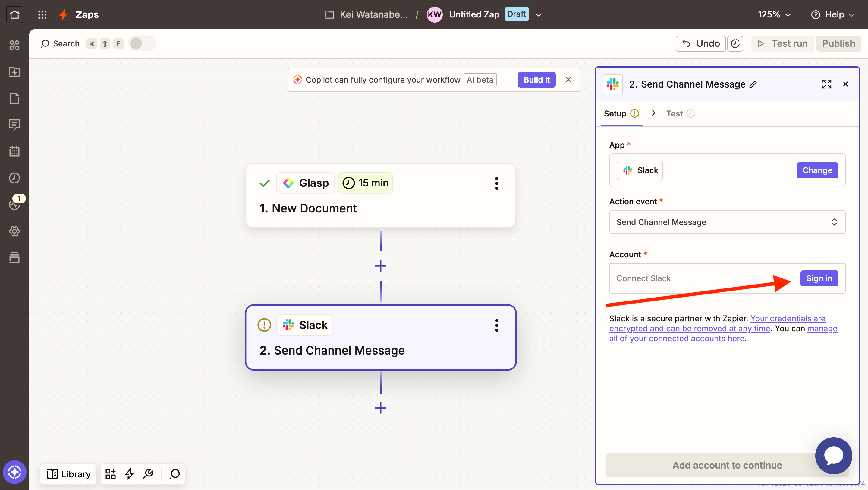Open the home icon in top bar

click(14, 14)
